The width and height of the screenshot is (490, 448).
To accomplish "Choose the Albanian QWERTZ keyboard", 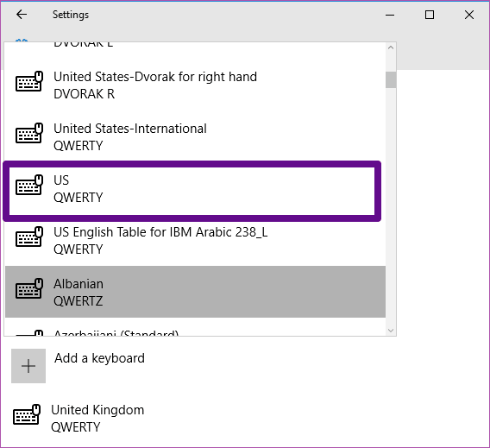I will (195, 292).
